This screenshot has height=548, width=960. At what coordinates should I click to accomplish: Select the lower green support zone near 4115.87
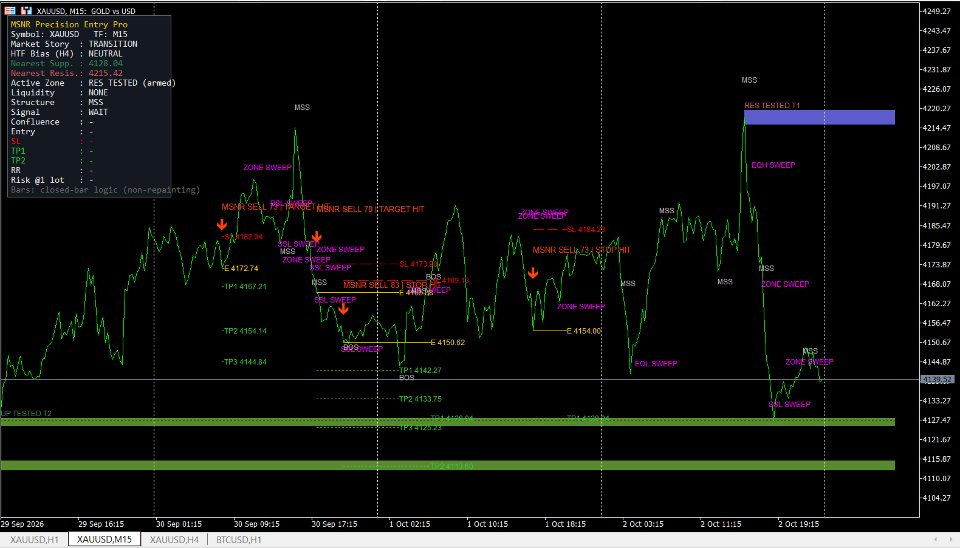[x=448, y=465]
